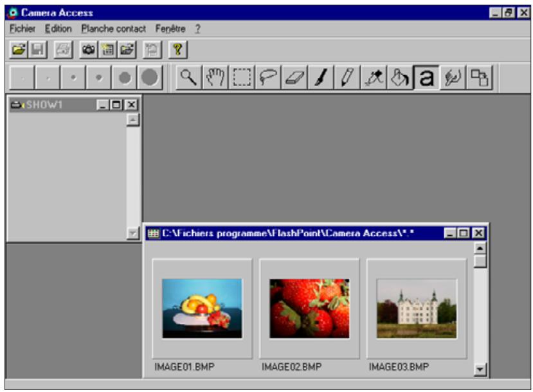Viewport: 533px width, 392px height.
Task: Select the magnifying glass zoom tool
Action: 188,78
